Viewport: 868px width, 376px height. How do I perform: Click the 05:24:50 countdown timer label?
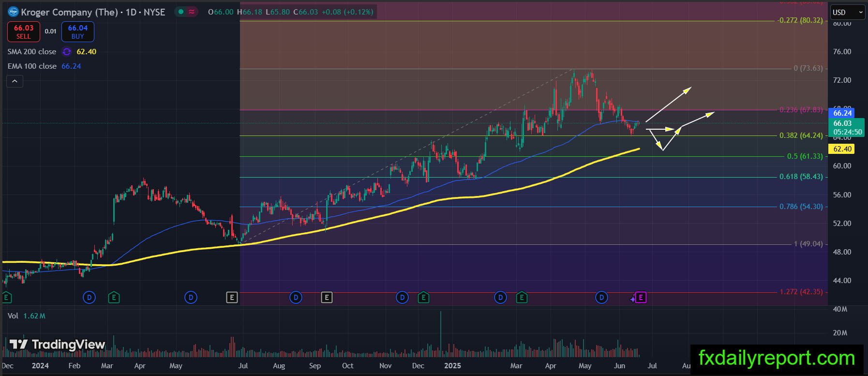(x=848, y=132)
